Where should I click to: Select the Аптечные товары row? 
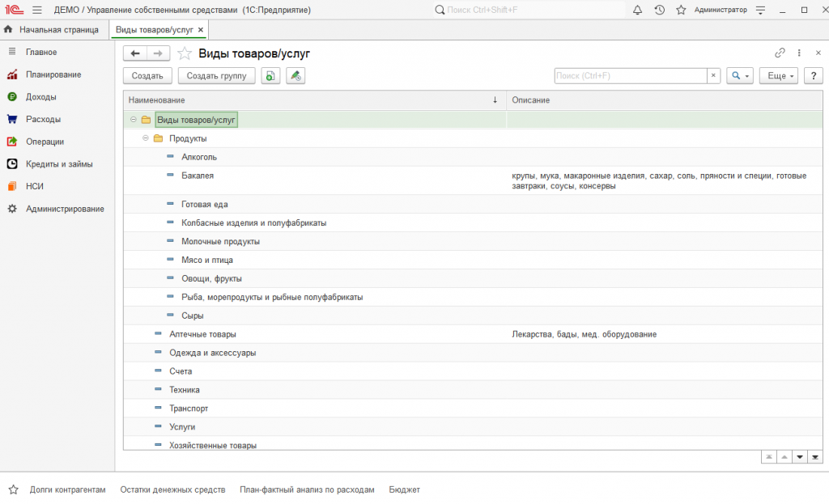pyautogui.click(x=473, y=334)
